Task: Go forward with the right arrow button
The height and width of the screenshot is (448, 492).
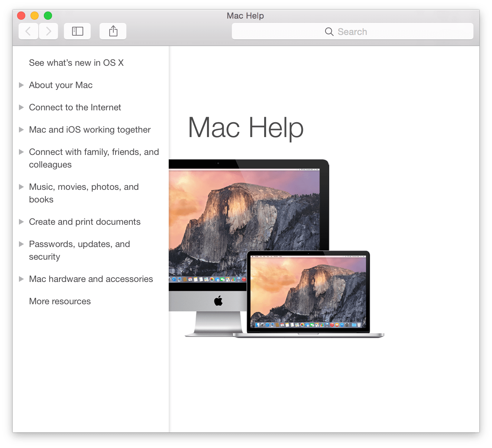Action: tap(48, 31)
